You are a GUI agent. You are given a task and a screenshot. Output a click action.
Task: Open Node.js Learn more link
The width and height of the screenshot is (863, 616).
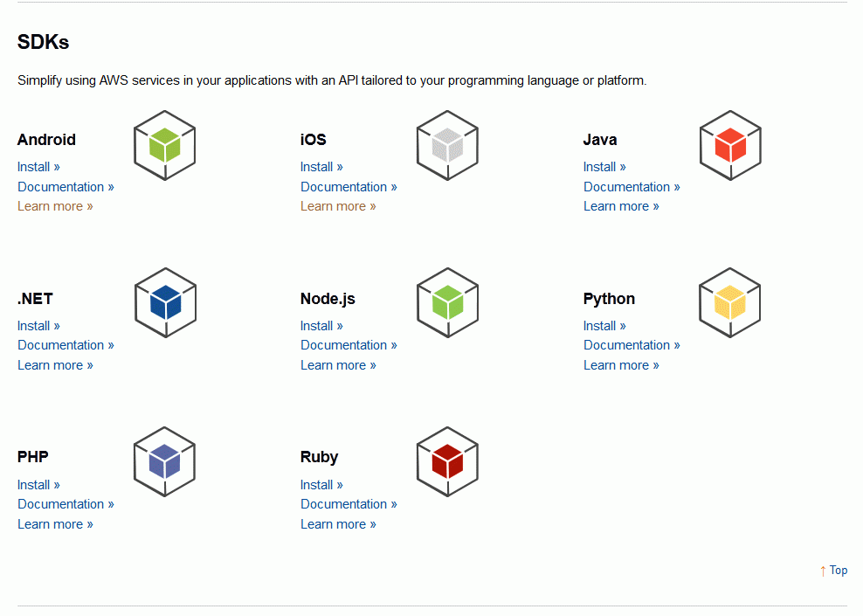click(338, 365)
